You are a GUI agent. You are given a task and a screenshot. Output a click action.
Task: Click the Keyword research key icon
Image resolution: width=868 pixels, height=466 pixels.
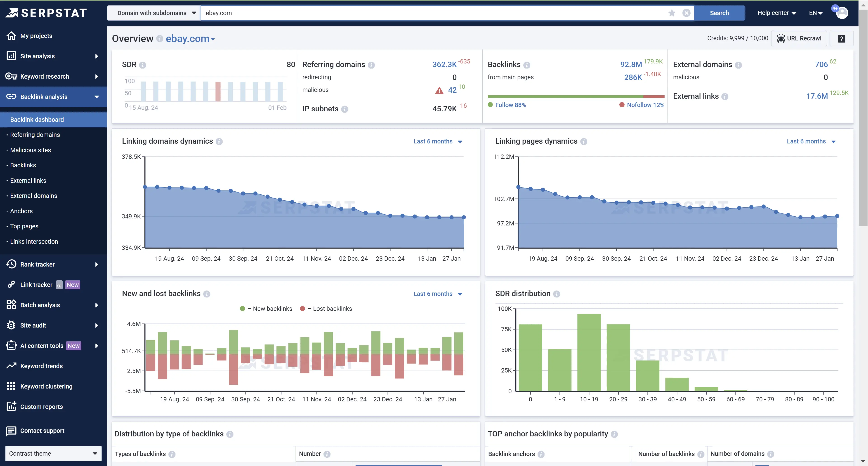point(11,76)
